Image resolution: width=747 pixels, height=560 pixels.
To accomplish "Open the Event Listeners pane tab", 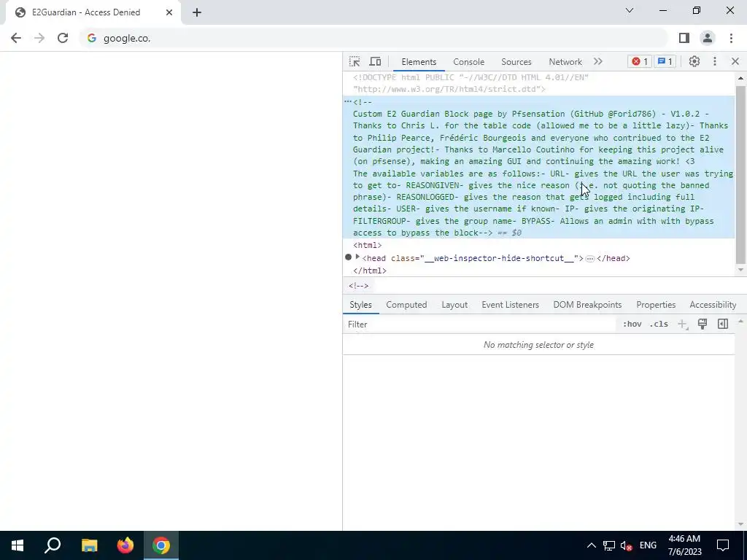I will 510,305.
